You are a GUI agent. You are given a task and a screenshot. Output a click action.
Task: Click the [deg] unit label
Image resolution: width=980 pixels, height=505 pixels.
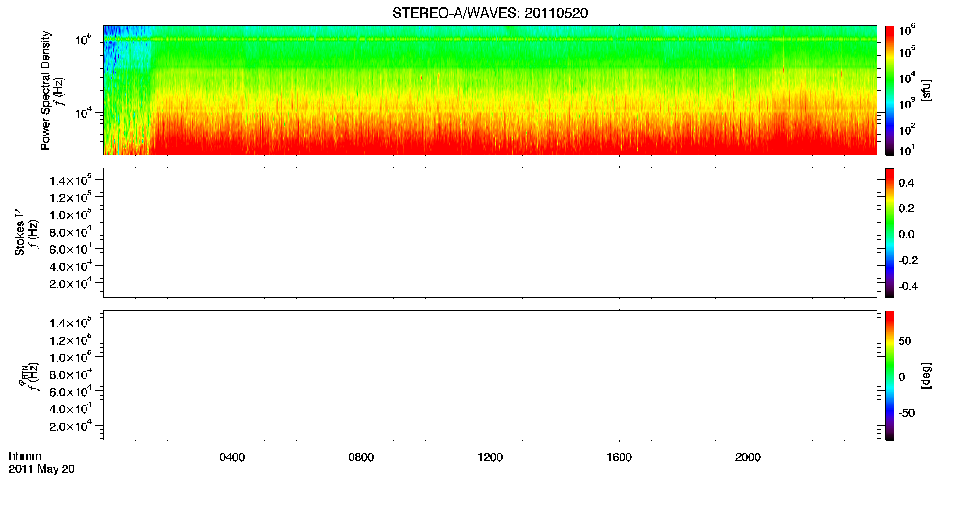point(926,375)
